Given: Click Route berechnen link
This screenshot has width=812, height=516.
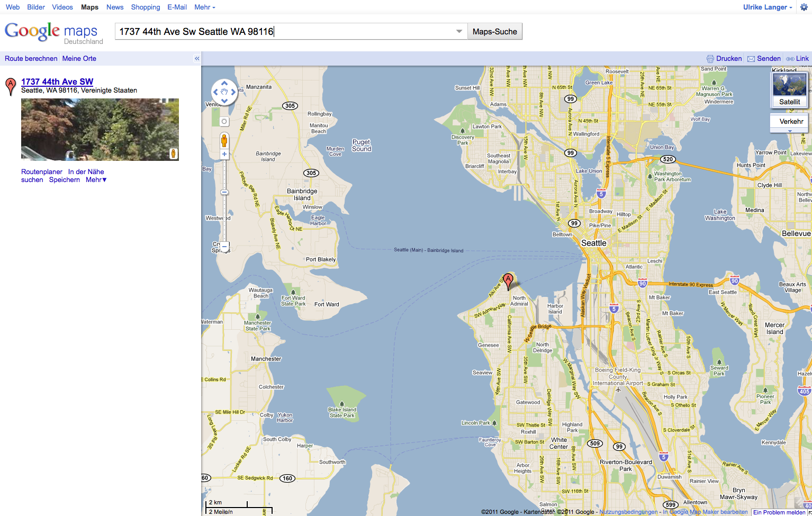Looking at the screenshot, I should tap(31, 59).
